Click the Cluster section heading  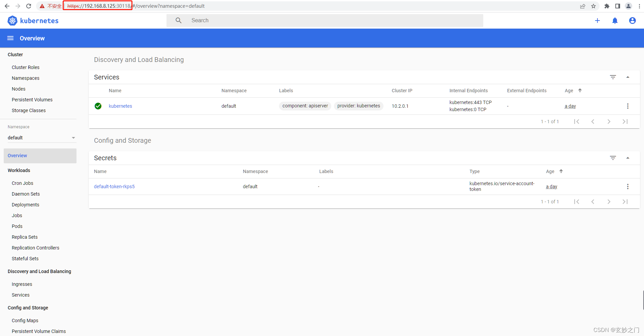pyautogui.click(x=15, y=55)
